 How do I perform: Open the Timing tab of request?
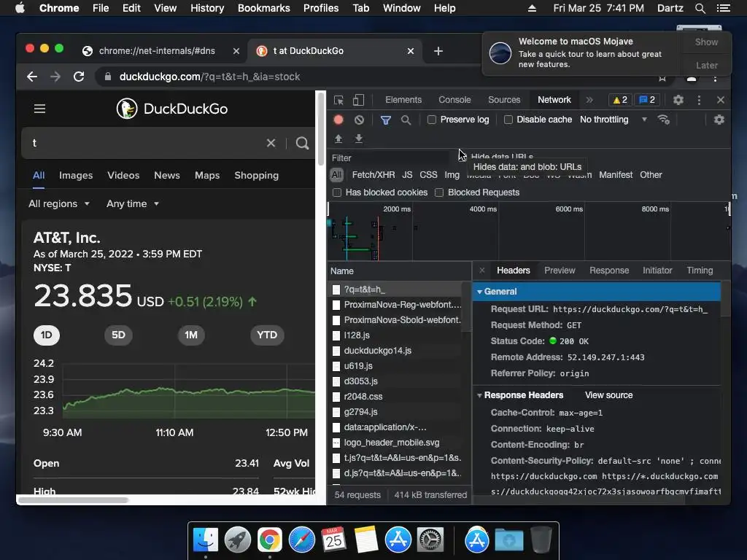coord(700,271)
